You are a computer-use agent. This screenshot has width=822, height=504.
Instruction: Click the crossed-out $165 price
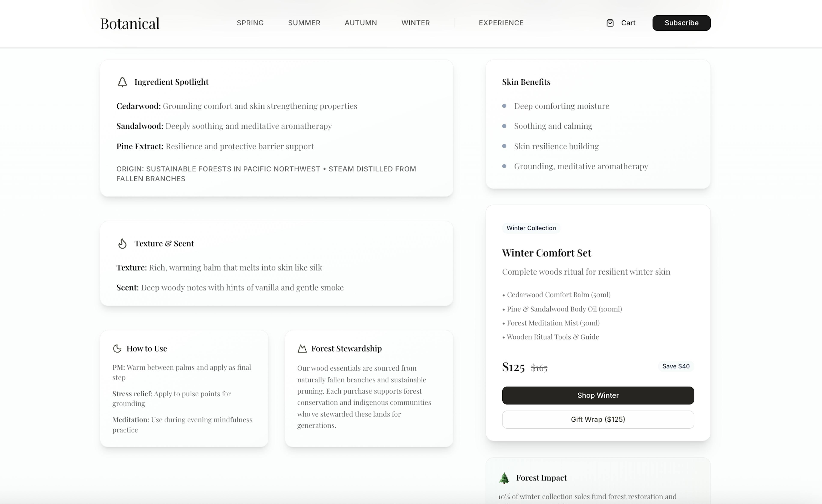click(539, 368)
